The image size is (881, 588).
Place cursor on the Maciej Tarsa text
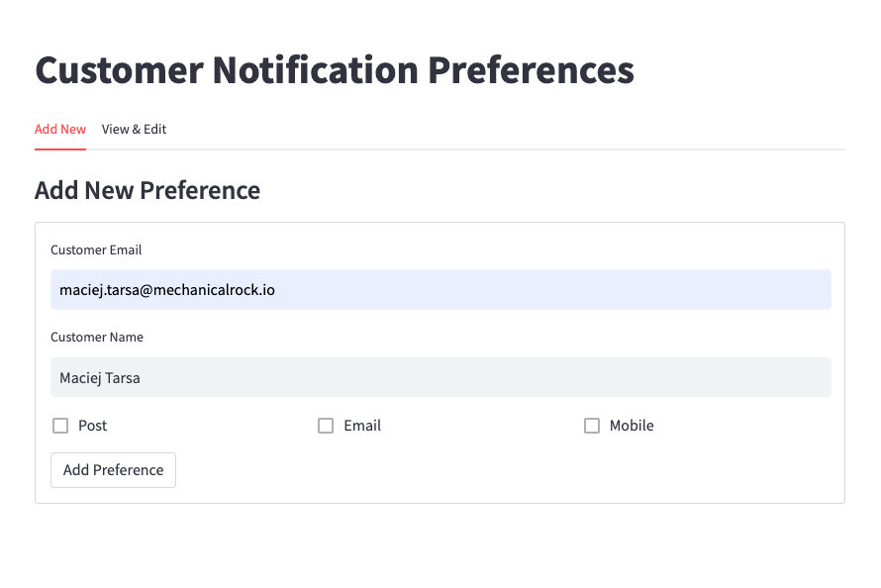100,377
